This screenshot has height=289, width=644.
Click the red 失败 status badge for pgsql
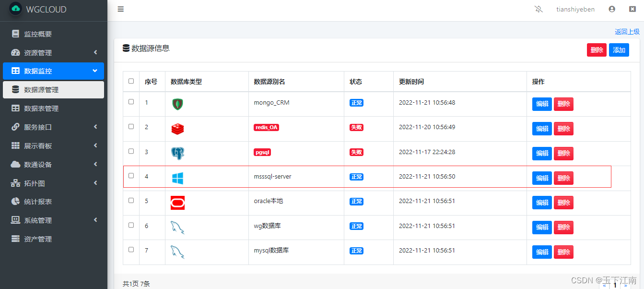(356, 152)
